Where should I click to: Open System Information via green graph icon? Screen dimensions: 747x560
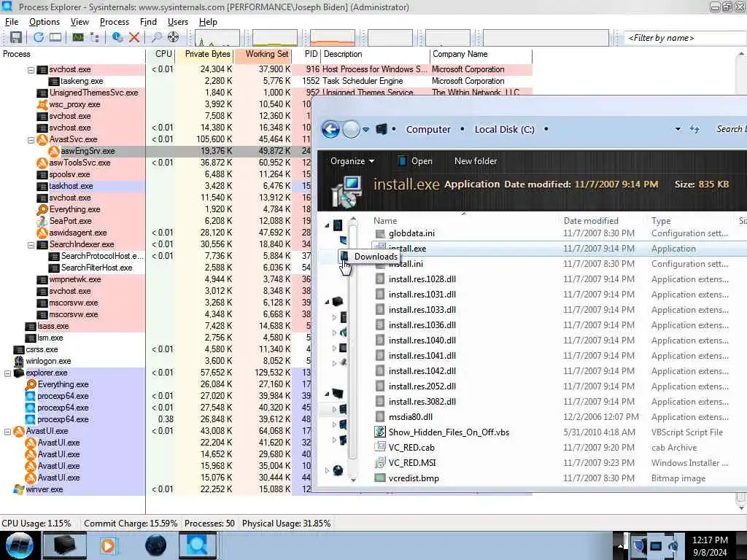click(77, 37)
